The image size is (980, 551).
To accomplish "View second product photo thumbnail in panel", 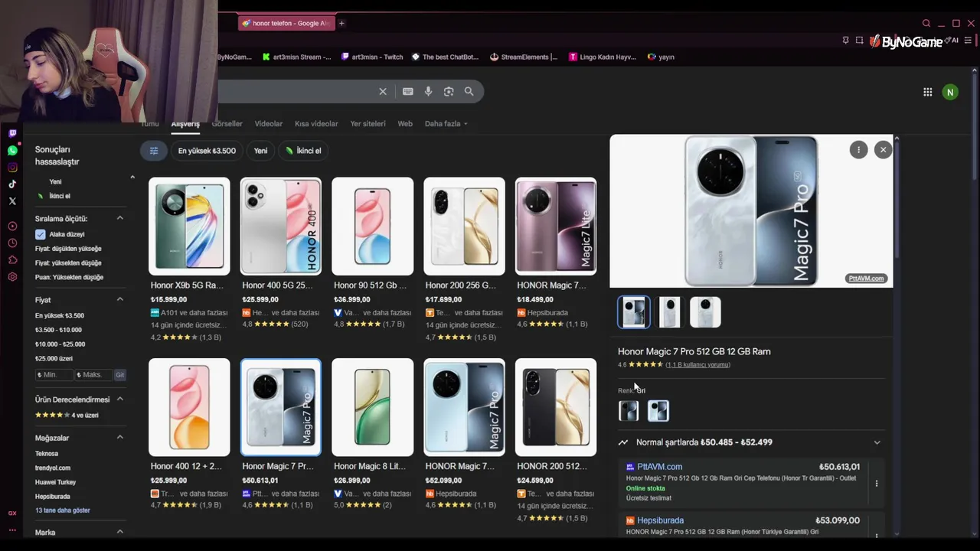I will [x=669, y=312].
